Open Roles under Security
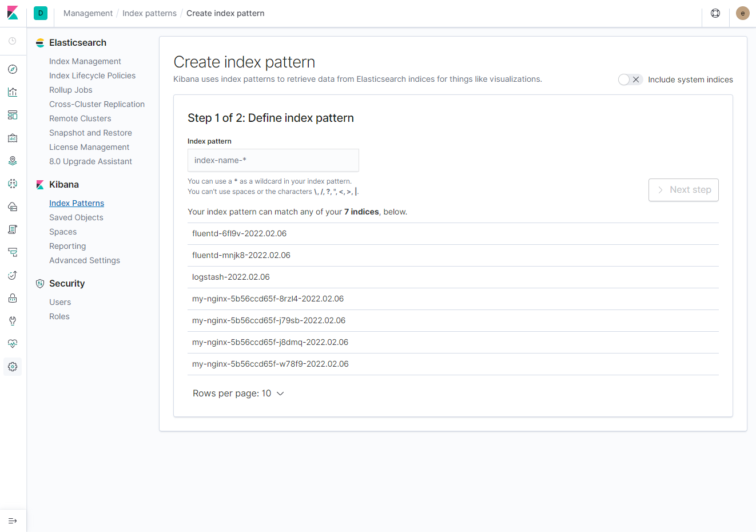This screenshot has width=756, height=532. tap(59, 316)
